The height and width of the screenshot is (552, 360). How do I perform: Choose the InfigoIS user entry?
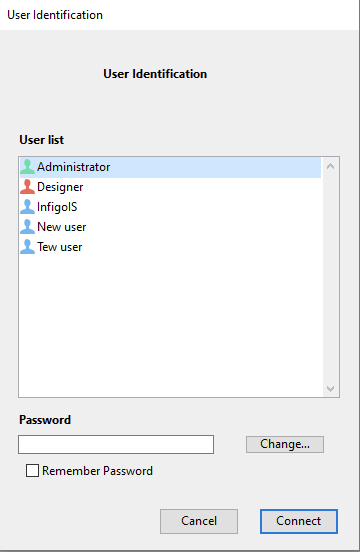(x=170, y=207)
